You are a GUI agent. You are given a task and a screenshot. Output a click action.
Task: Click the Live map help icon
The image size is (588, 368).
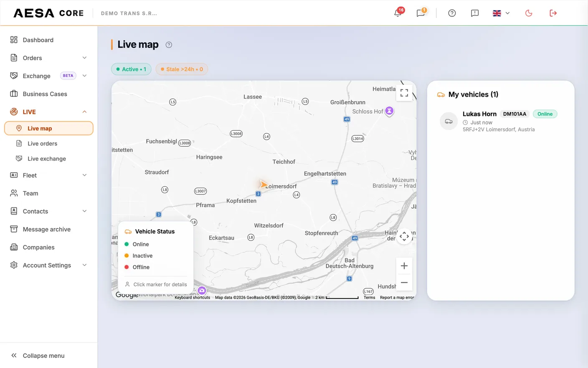tap(169, 45)
